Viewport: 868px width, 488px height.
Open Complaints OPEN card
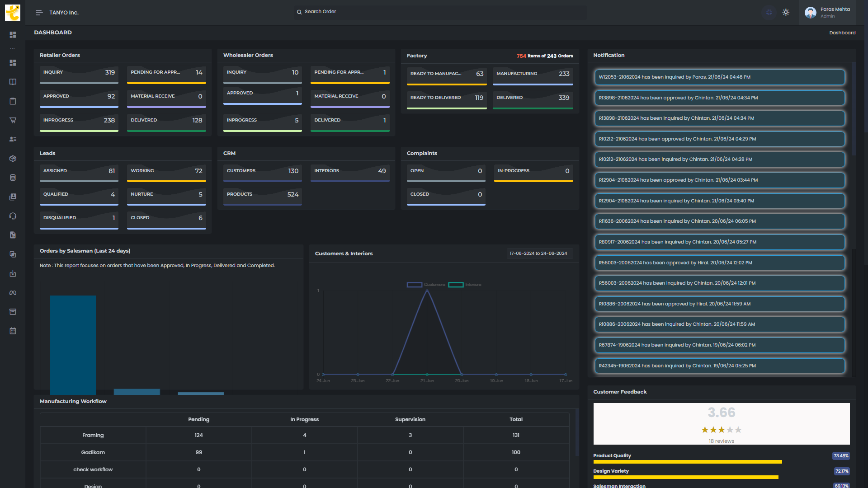[x=446, y=173]
